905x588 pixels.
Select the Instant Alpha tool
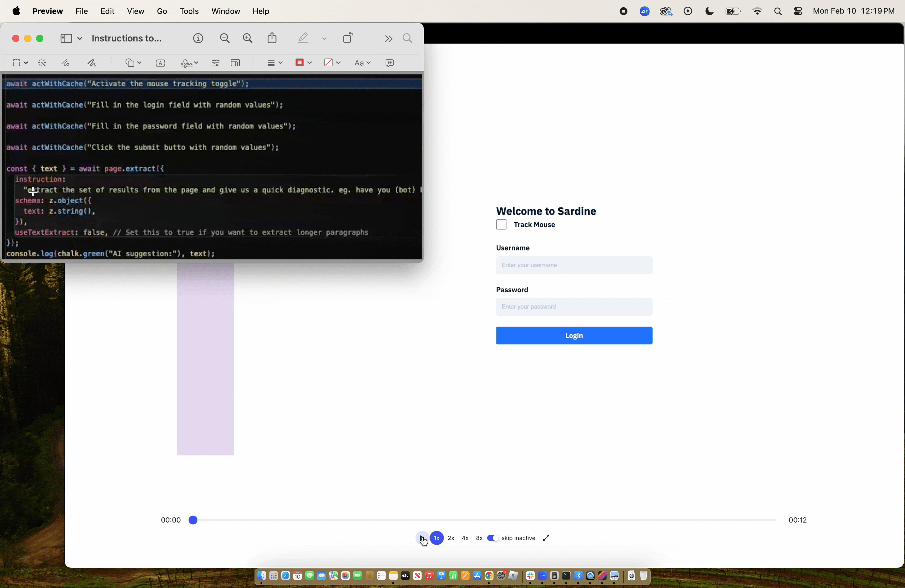42,63
